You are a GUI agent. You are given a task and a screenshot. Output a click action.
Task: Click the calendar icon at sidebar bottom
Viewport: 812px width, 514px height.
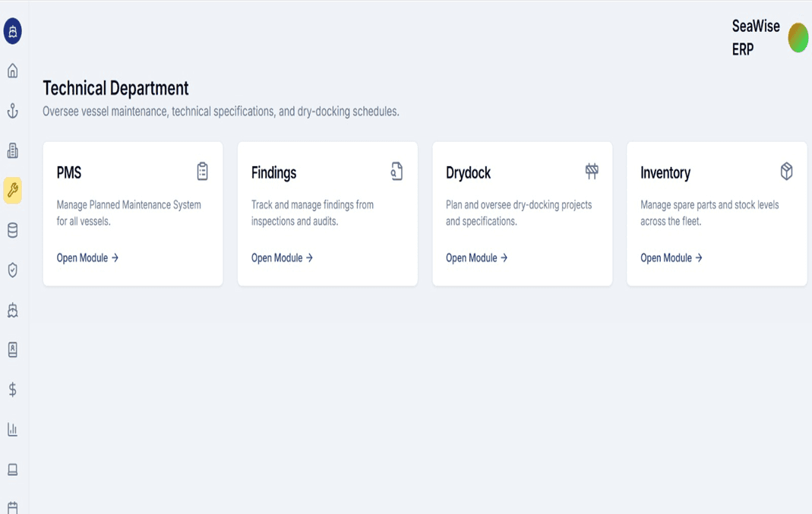point(12,507)
